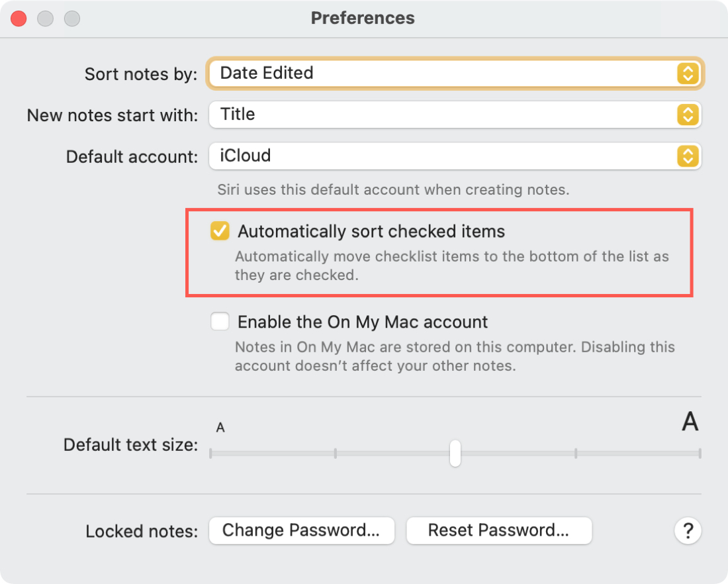The image size is (728, 584).
Task: Click the Default text size slider handle
Action: tap(455, 454)
